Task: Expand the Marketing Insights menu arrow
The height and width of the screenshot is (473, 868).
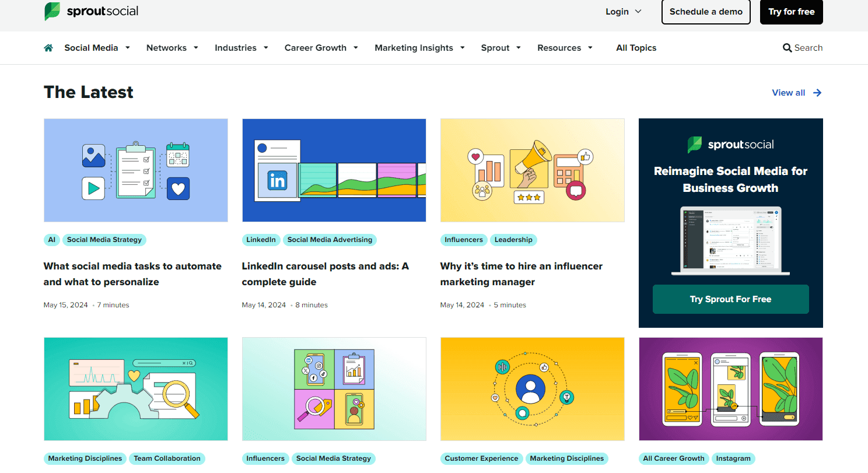Action: [463, 48]
